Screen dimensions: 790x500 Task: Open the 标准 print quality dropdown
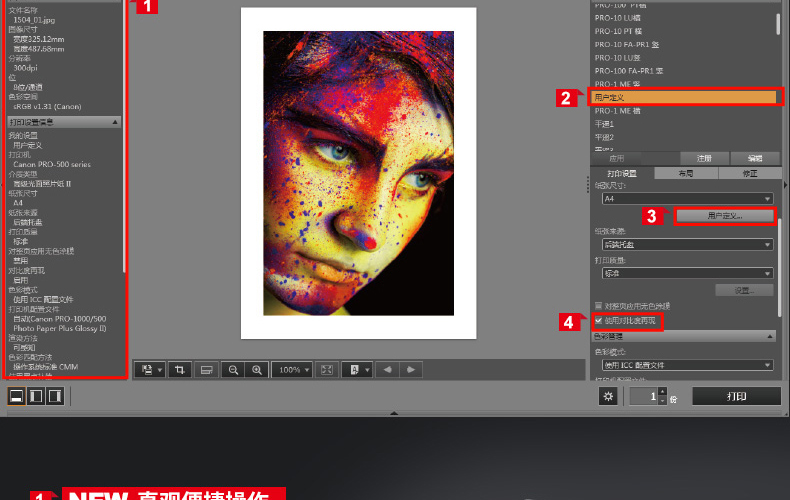(687, 273)
